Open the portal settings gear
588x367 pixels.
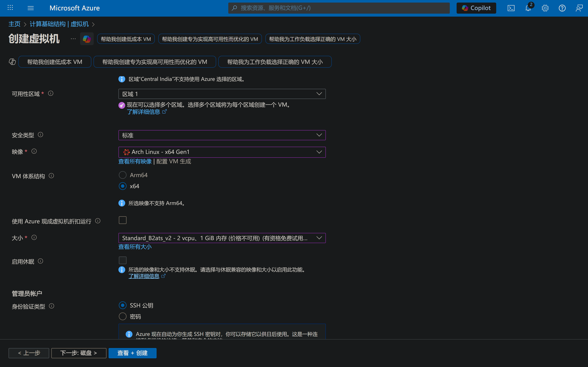pos(545,8)
